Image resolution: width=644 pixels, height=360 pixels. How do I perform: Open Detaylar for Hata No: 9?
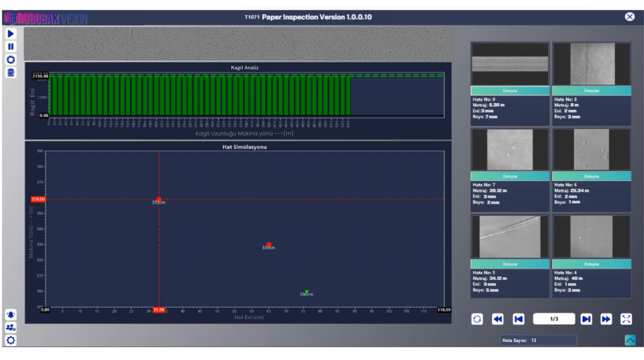coord(510,91)
